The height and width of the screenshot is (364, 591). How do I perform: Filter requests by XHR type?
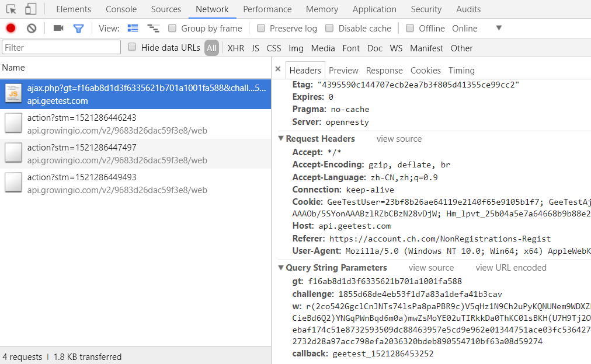pyautogui.click(x=235, y=48)
